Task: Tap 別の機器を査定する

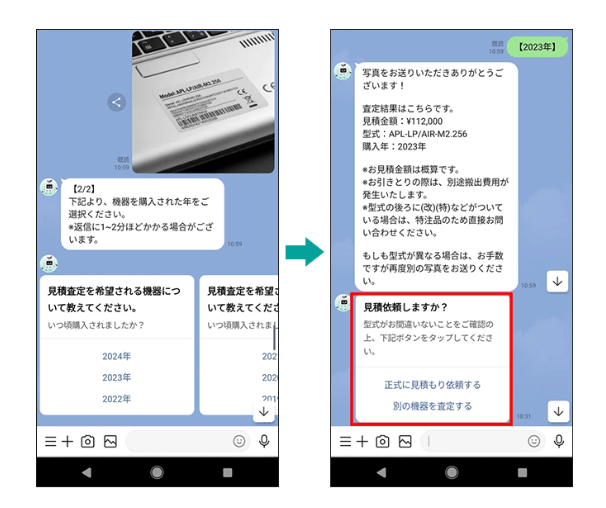Action: click(x=432, y=406)
